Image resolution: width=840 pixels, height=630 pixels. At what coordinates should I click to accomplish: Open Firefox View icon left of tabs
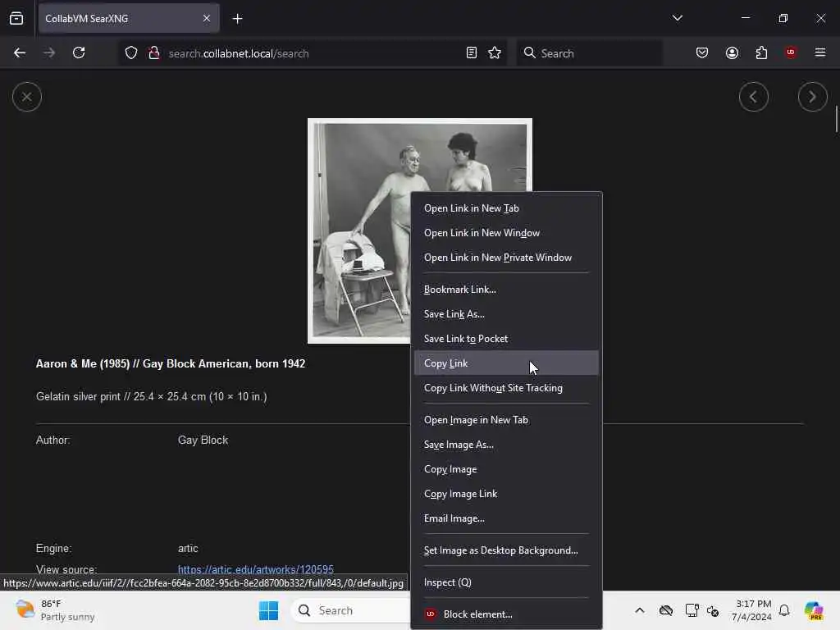16,19
